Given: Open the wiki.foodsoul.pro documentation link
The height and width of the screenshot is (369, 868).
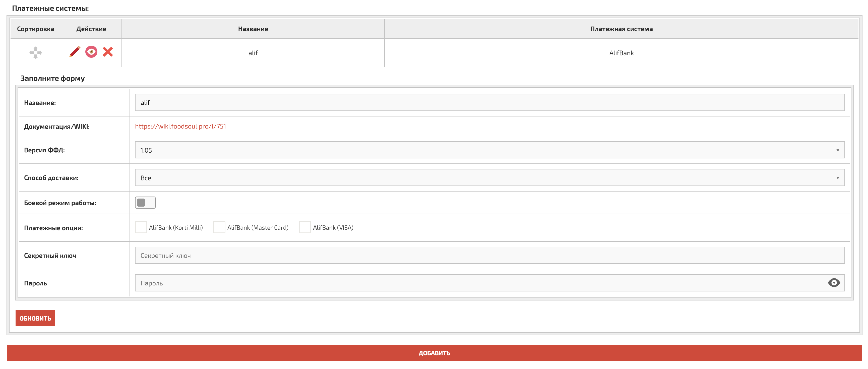Looking at the screenshot, I should click(180, 126).
